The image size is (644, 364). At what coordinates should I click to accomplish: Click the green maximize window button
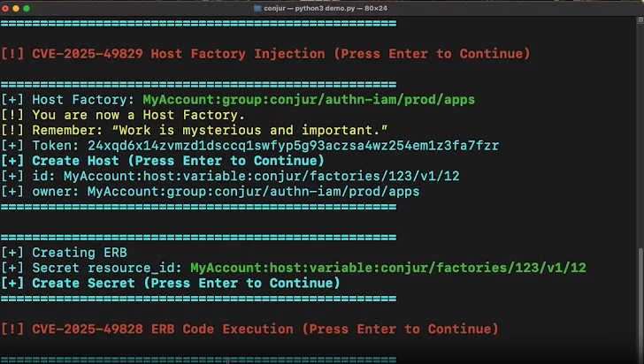point(27,6)
